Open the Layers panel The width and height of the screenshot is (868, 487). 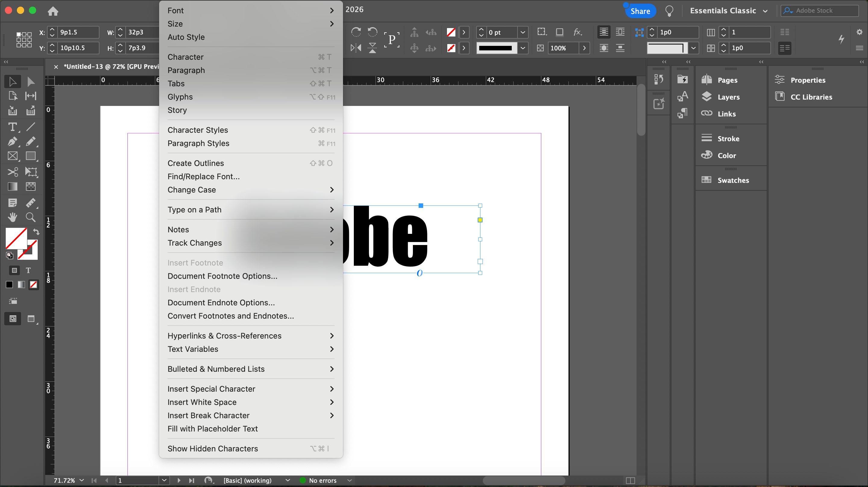pos(728,97)
